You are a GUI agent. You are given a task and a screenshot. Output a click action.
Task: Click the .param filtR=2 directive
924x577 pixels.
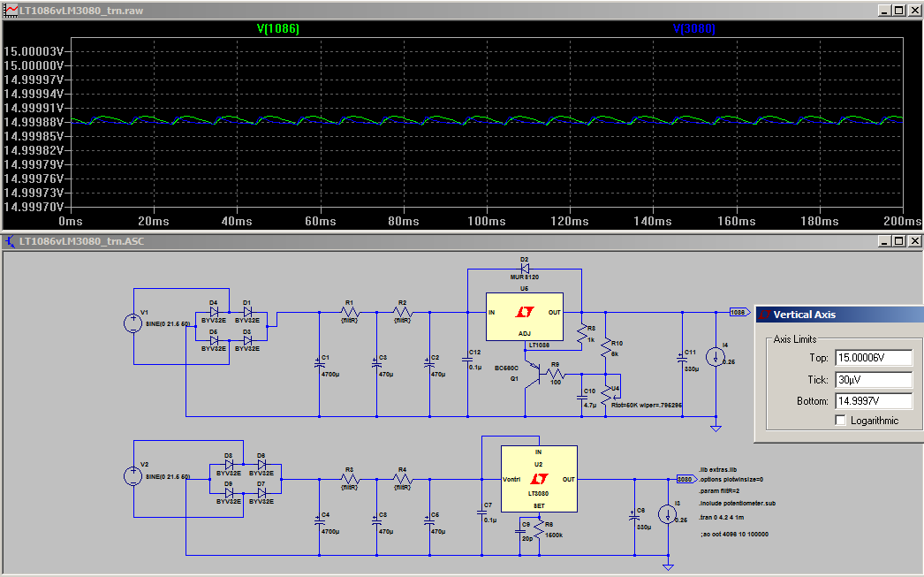(719, 490)
